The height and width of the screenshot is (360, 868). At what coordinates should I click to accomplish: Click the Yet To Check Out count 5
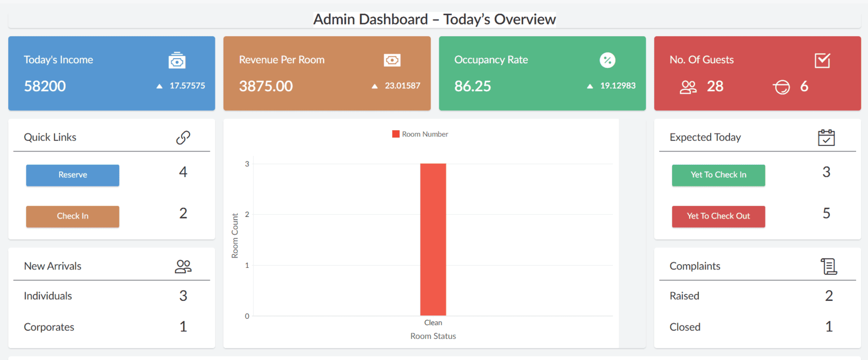click(x=826, y=213)
